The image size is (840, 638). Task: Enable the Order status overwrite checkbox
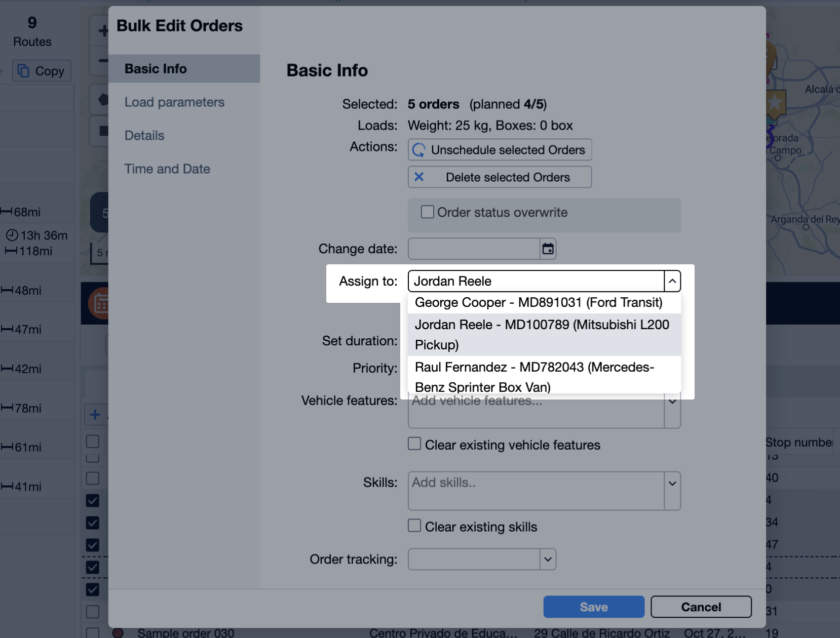427,212
